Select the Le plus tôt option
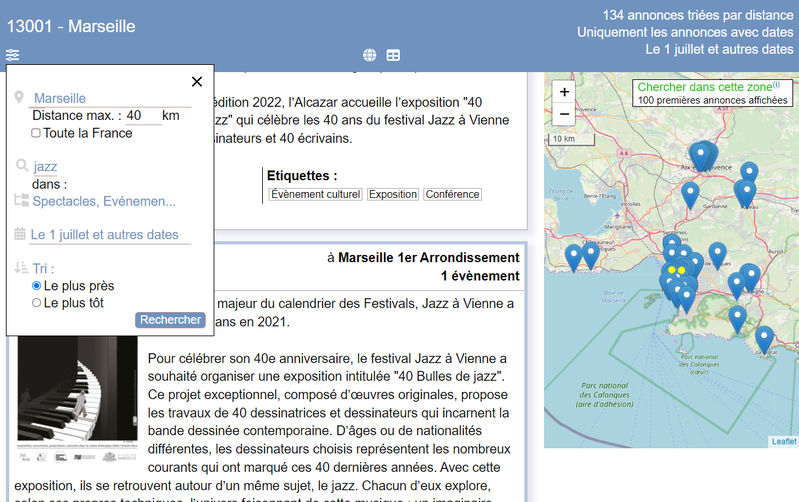The image size is (799, 502). (x=37, y=303)
